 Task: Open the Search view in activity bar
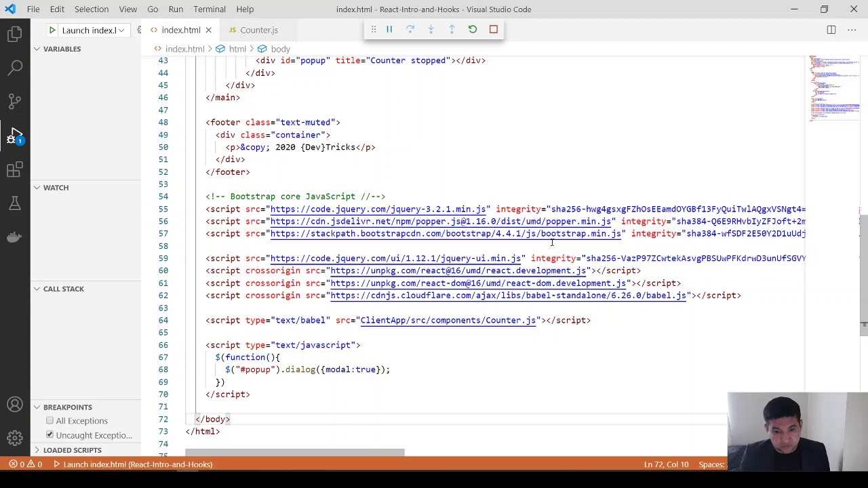click(x=15, y=67)
